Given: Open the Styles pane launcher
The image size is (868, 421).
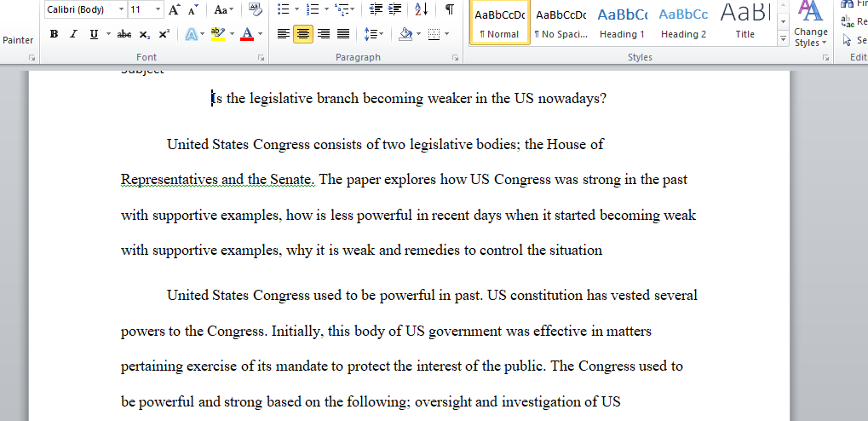Looking at the screenshot, I should click(825, 57).
